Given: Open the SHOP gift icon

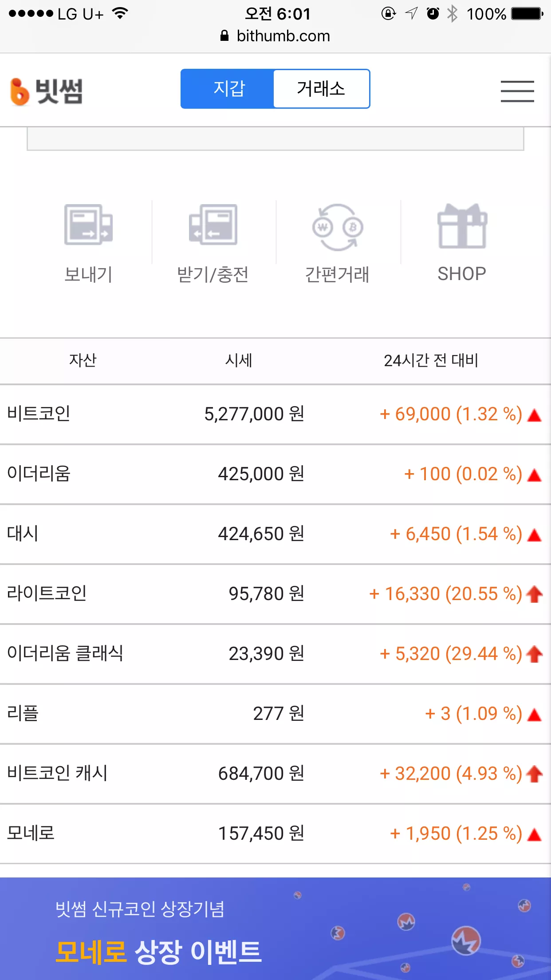Looking at the screenshot, I should [462, 226].
